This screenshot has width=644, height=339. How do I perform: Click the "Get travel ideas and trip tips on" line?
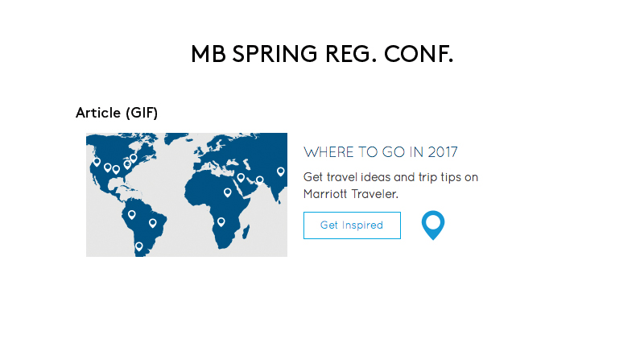tap(390, 177)
